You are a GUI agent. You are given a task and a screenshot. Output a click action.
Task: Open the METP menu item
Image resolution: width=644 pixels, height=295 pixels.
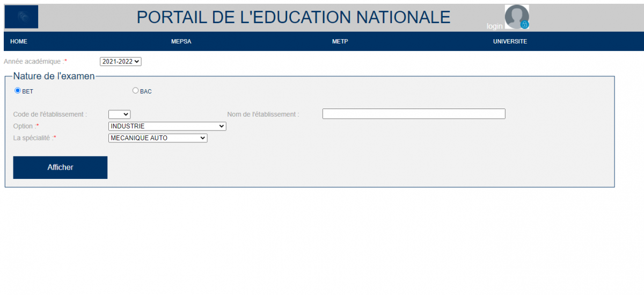tap(340, 41)
